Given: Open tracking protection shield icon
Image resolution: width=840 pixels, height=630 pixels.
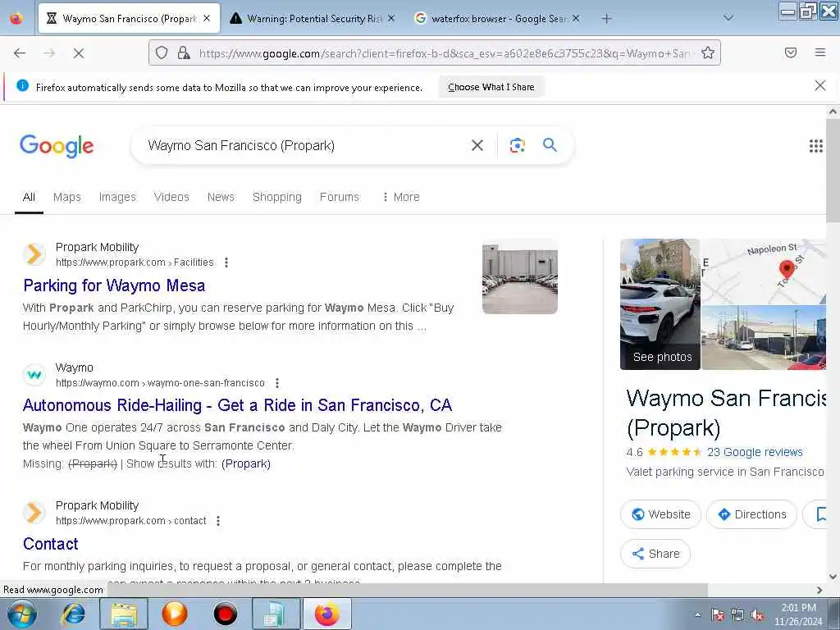Looking at the screenshot, I should 162,52.
